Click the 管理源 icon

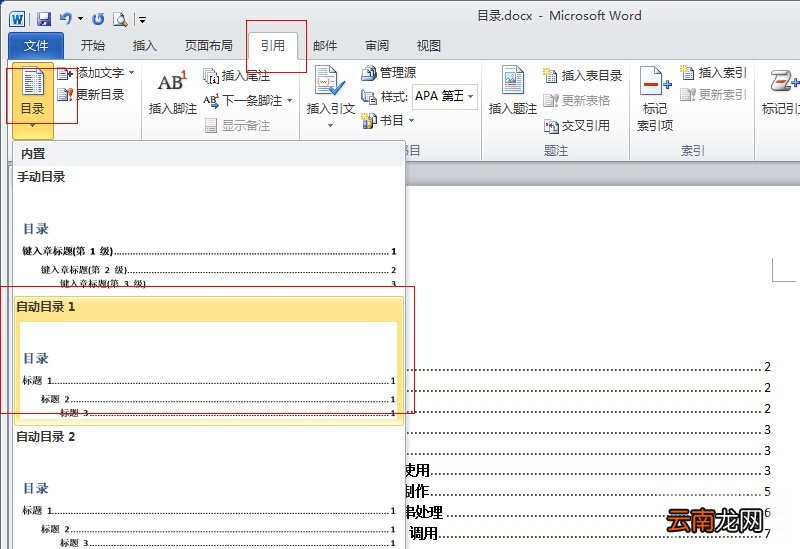pos(368,73)
